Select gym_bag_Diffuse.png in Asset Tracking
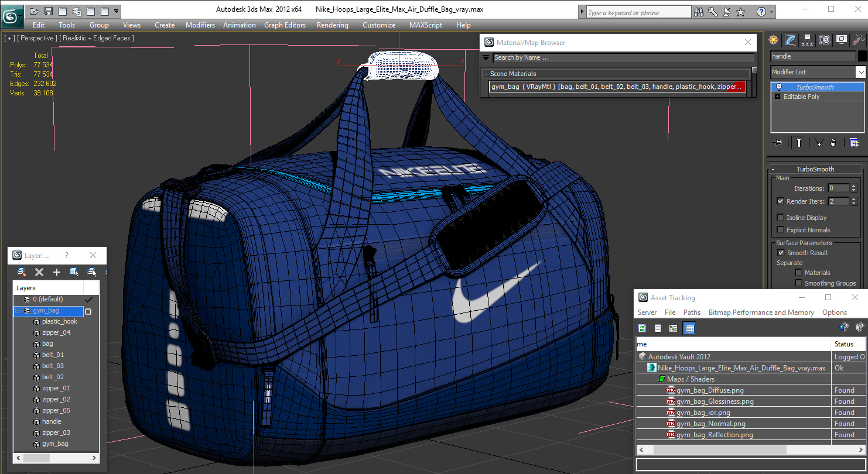The width and height of the screenshot is (868, 474). [x=710, y=390]
